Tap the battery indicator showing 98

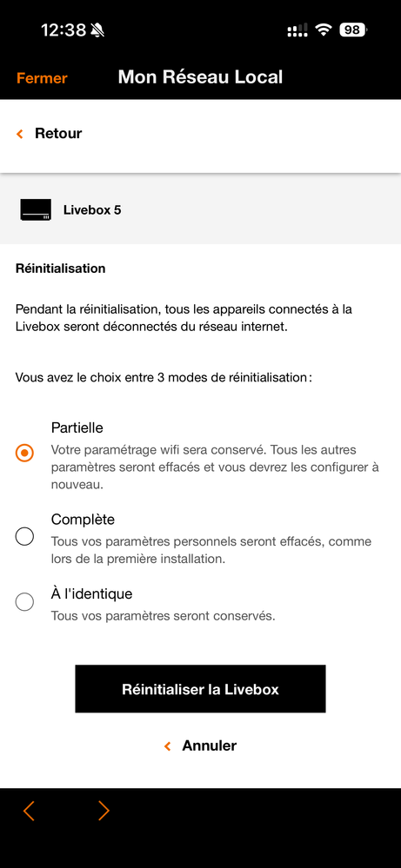(353, 30)
